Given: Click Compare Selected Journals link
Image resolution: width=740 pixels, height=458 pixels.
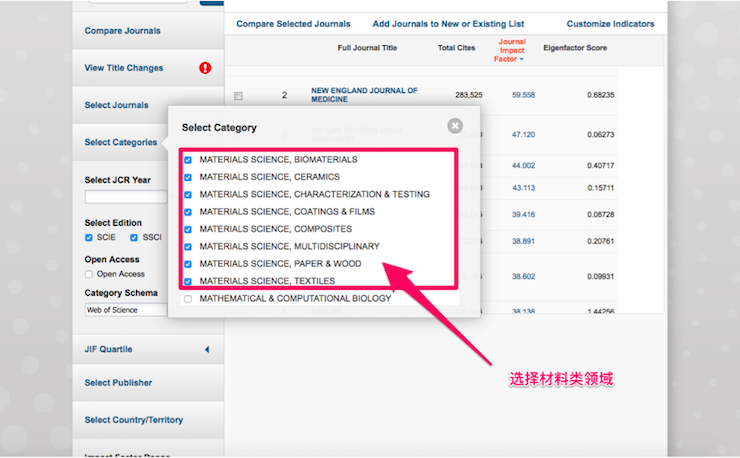Looking at the screenshot, I should point(293,24).
